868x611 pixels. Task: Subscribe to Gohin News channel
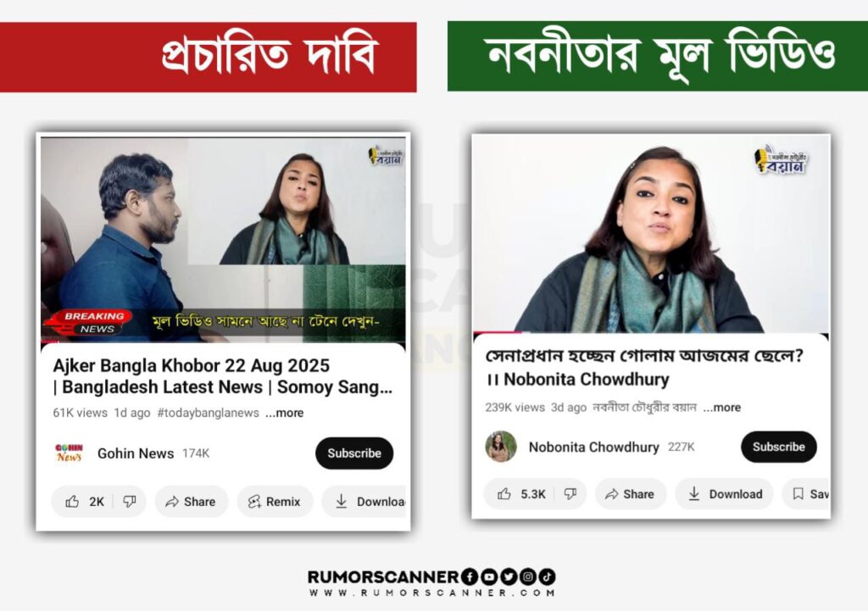pyautogui.click(x=354, y=453)
